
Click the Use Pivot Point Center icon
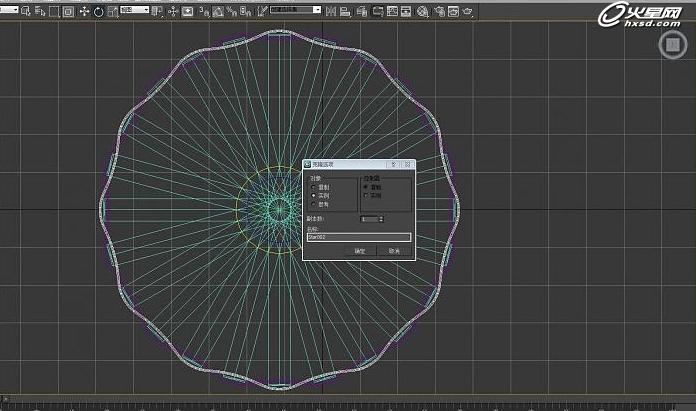click(158, 11)
